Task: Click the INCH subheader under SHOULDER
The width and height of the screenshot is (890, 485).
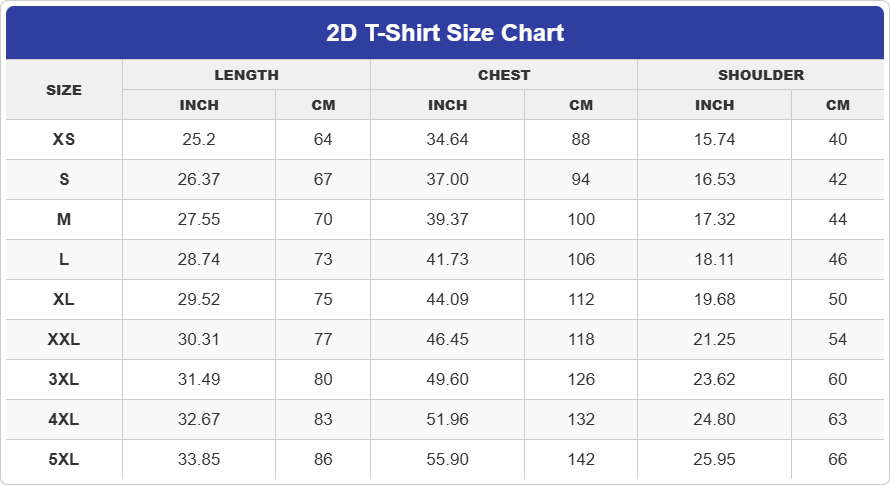Action: [x=714, y=105]
